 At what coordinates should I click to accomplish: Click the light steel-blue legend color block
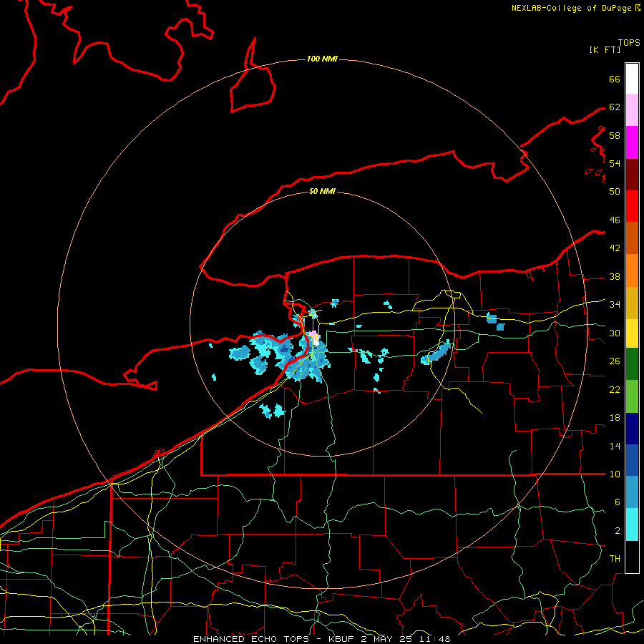coord(632,492)
